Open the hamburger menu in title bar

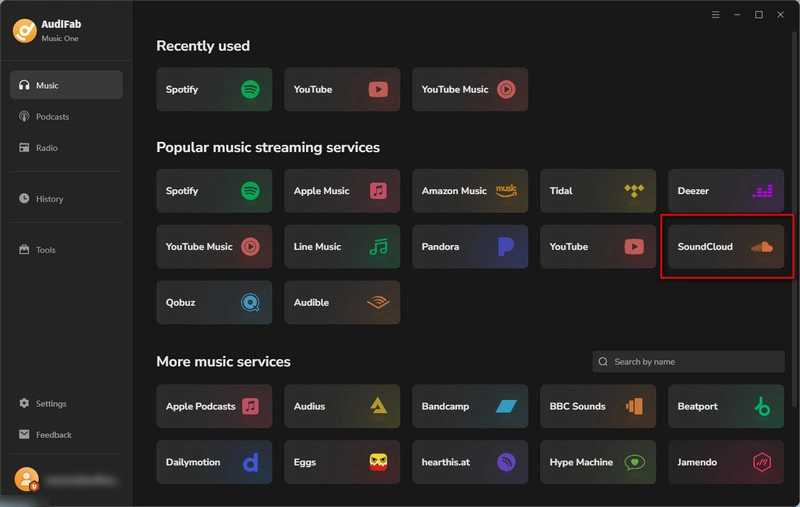point(715,15)
